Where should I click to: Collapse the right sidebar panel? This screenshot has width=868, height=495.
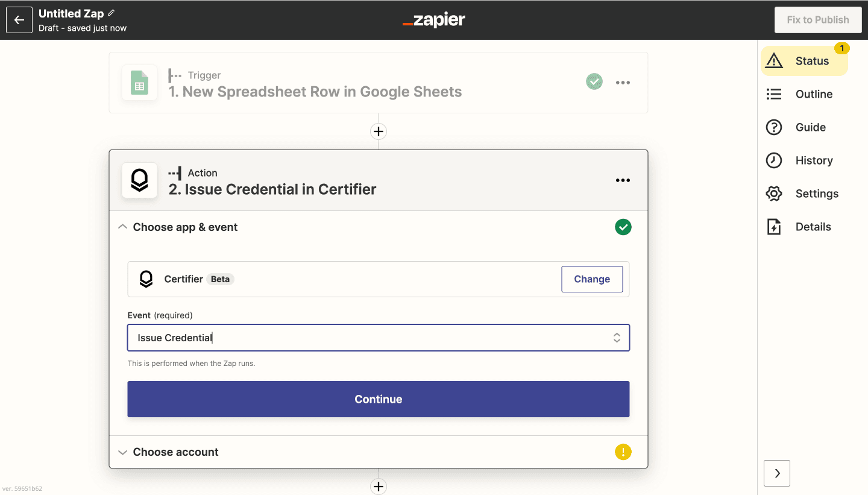point(777,473)
